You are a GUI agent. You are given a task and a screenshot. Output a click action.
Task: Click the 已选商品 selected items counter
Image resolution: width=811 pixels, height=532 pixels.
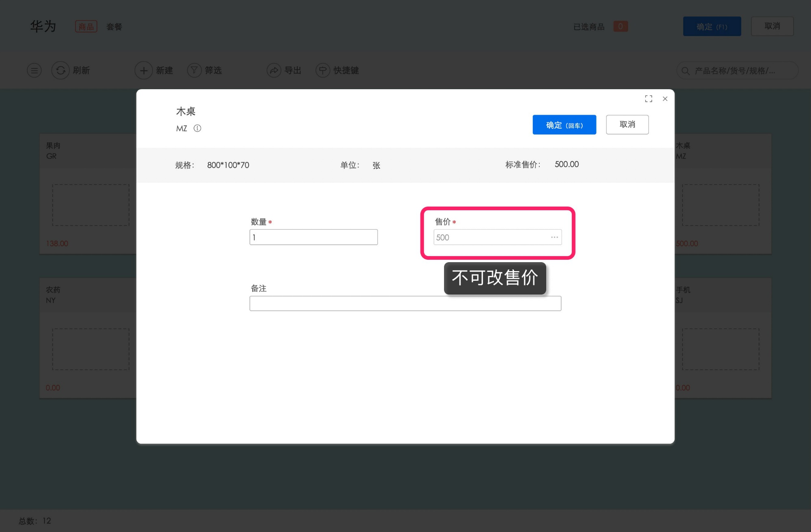[620, 26]
